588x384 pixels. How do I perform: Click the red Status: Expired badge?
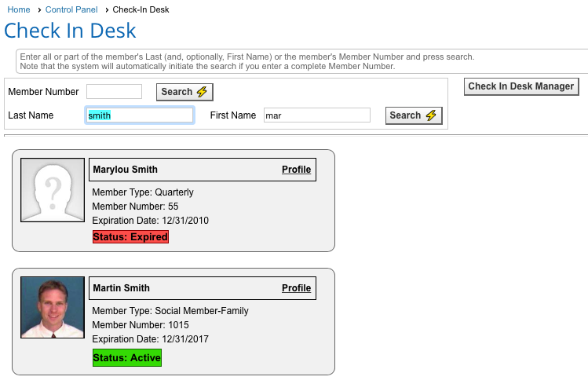[130, 237]
